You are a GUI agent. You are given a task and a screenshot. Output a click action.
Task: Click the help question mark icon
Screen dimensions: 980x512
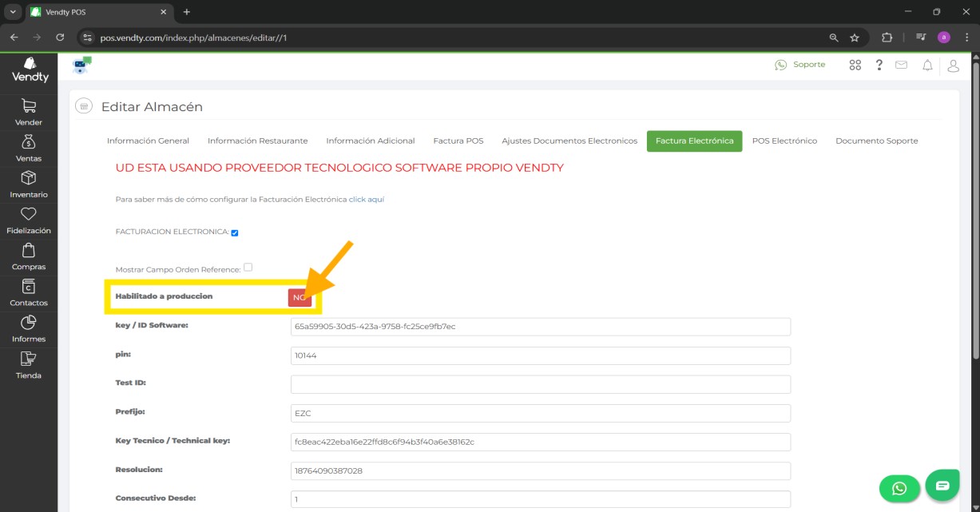(x=879, y=65)
